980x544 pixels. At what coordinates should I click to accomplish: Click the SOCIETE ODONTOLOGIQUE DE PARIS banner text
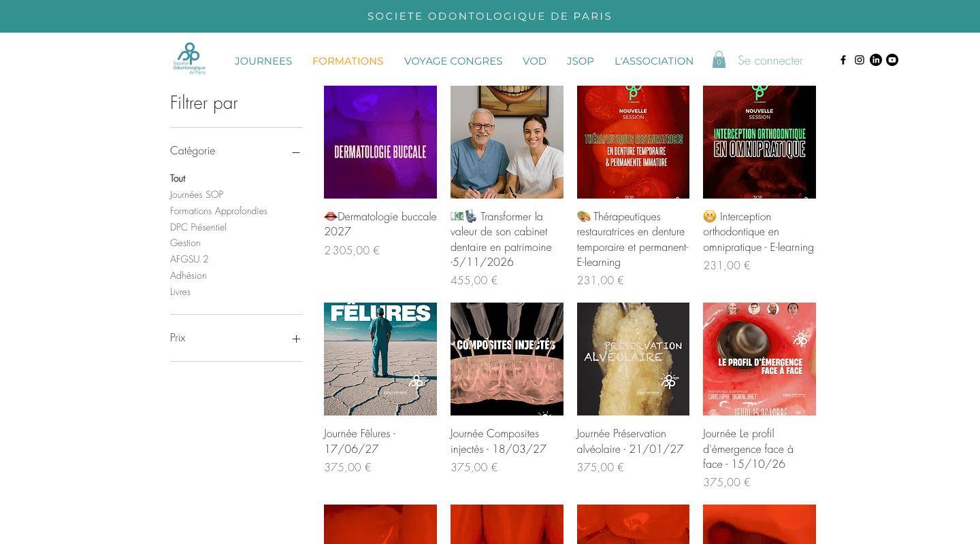490,16
